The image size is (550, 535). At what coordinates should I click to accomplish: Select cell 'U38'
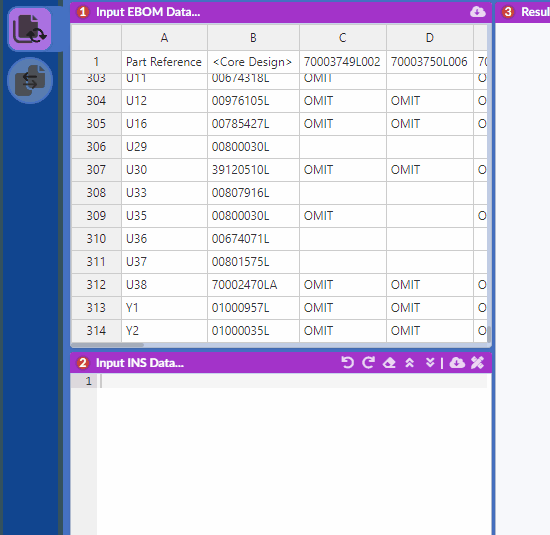164,285
